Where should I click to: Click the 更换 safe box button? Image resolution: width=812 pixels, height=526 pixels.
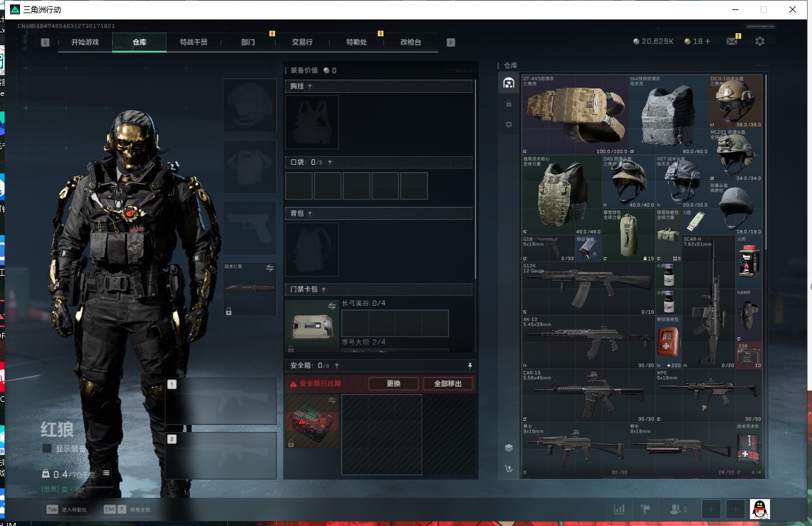[393, 384]
